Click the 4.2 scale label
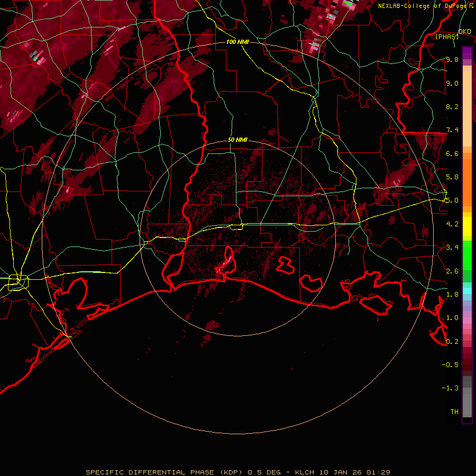Viewport: 476px width, 476px height. click(x=452, y=224)
